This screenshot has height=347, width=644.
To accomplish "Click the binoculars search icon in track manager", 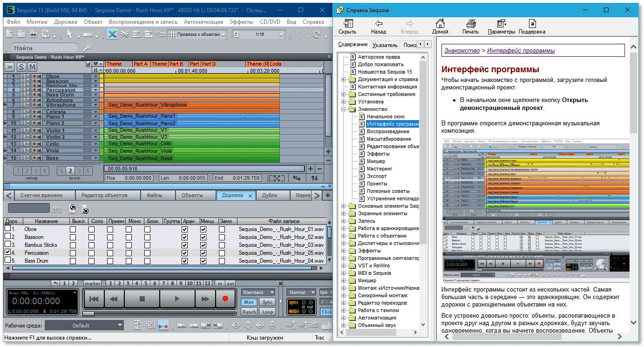I will tap(57, 209).
